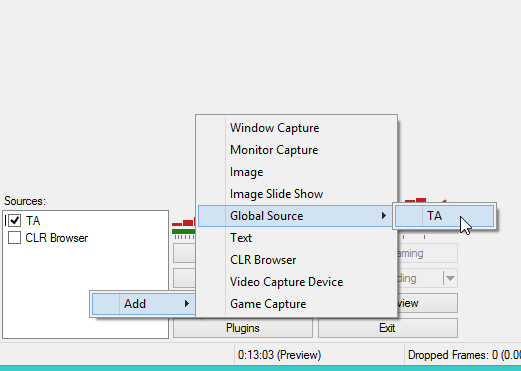Add a Game Capture source

297,304
